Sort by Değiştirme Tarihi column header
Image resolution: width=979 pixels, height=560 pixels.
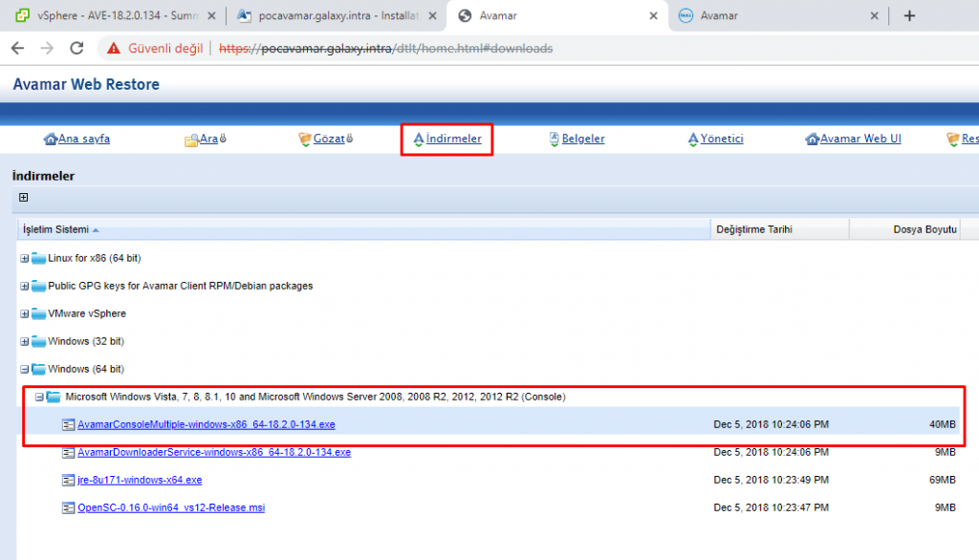point(780,229)
